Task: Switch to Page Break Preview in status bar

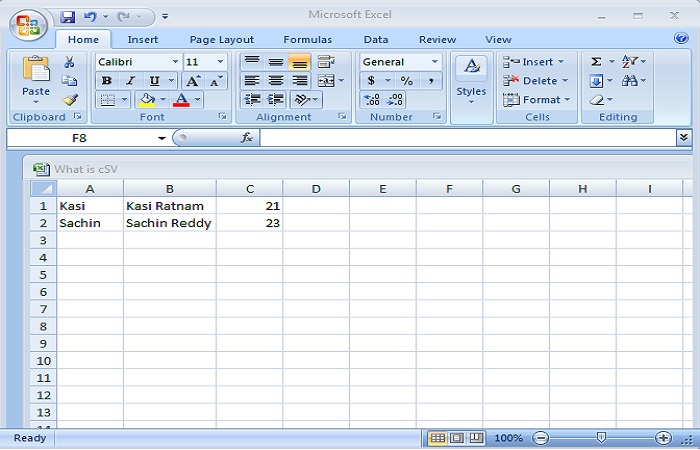Action: point(476,438)
